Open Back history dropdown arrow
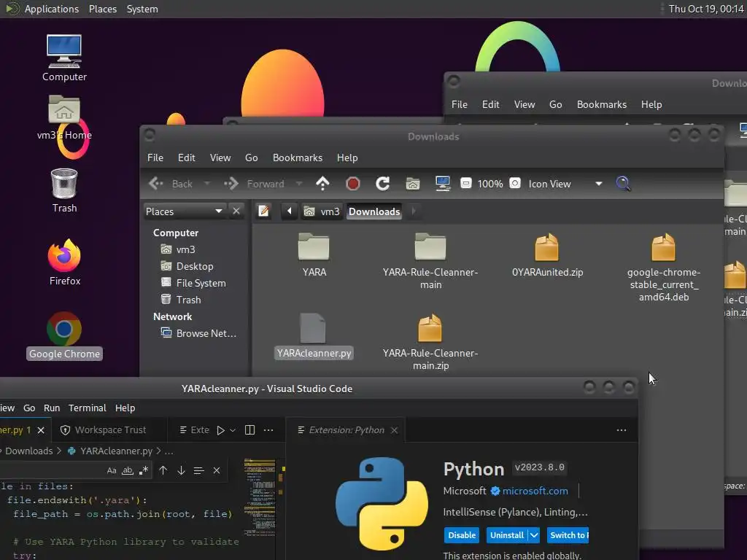 click(x=206, y=184)
